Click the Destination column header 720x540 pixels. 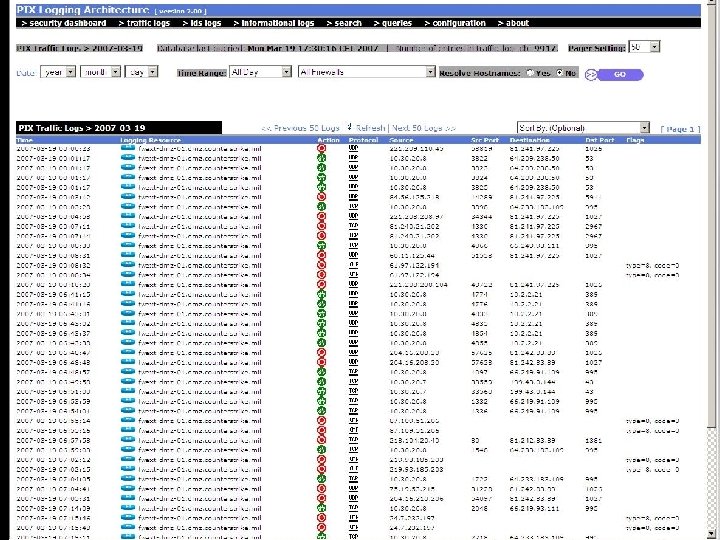coord(529,140)
